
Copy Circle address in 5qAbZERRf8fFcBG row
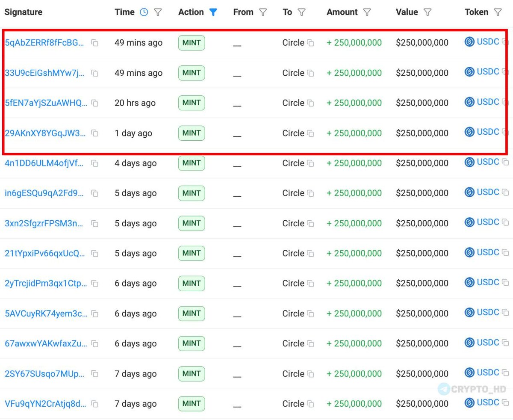tap(311, 43)
